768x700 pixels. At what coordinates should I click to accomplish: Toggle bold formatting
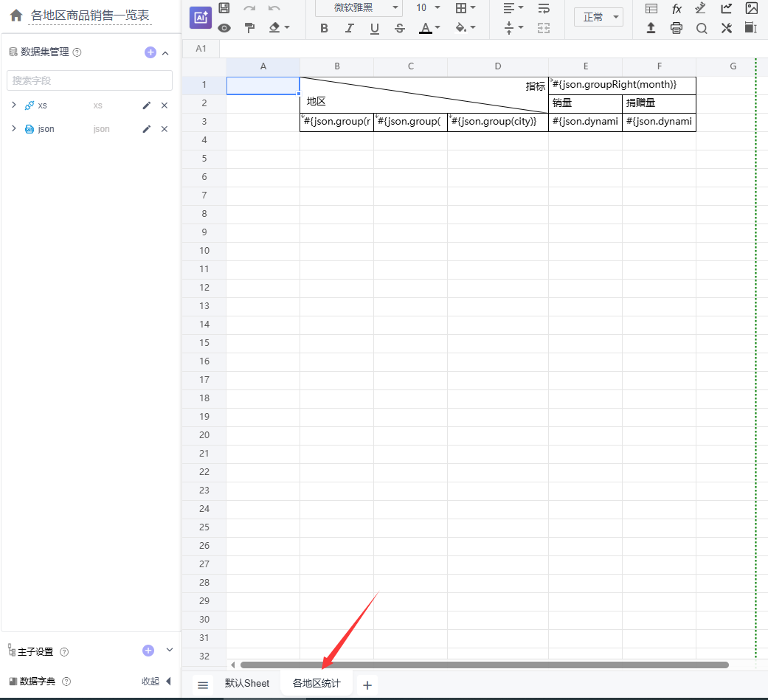click(x=324, y=29)
